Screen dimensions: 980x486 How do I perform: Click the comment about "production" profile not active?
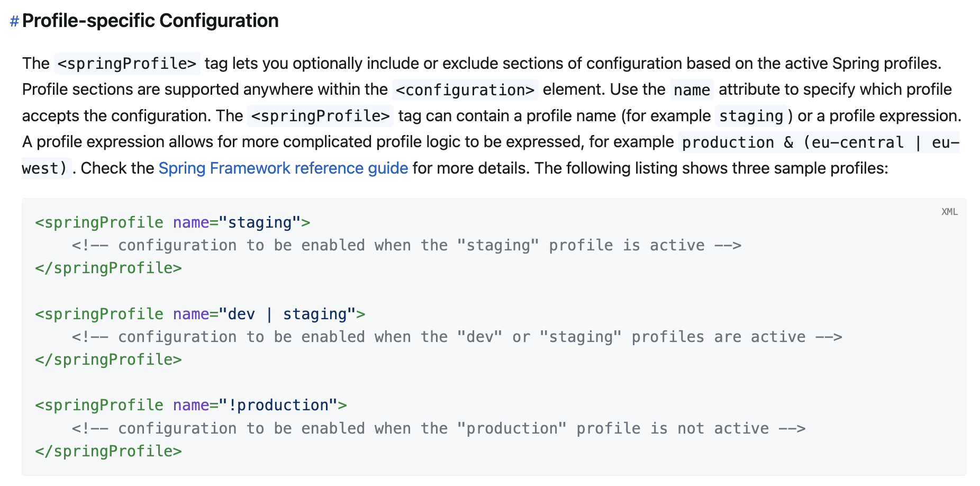point(438,428)
